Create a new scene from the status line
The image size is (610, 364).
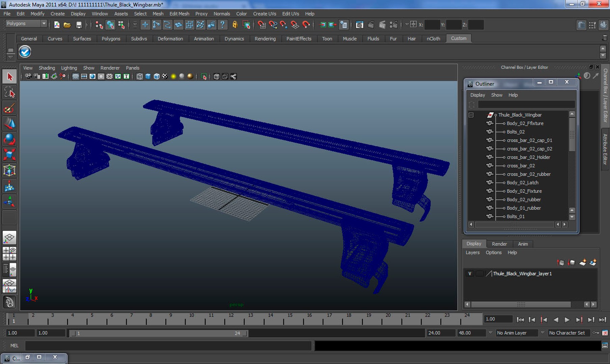click(57, 25)
